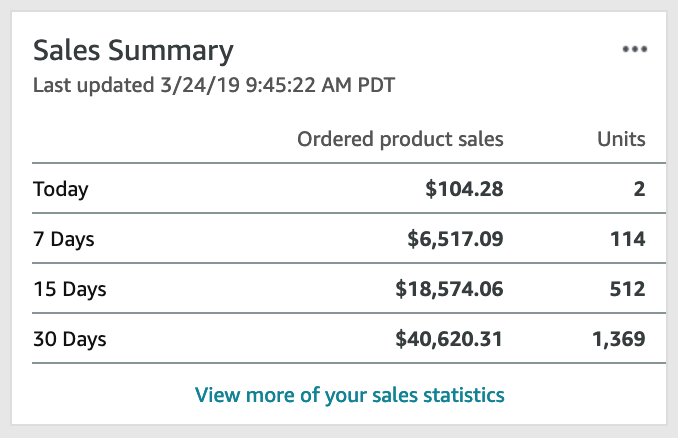Click the 15 Days units value 512

pos(627,289)
